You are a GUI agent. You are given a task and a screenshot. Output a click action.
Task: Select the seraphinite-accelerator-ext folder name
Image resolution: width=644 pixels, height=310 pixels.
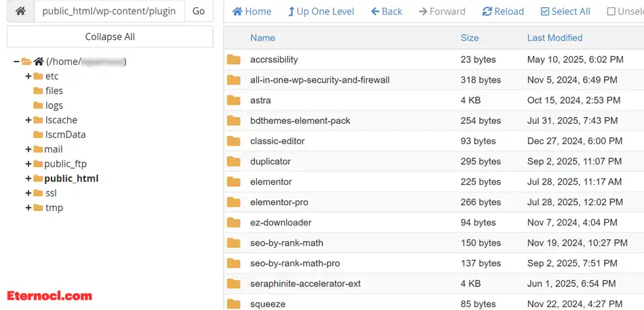click(306, 284)
